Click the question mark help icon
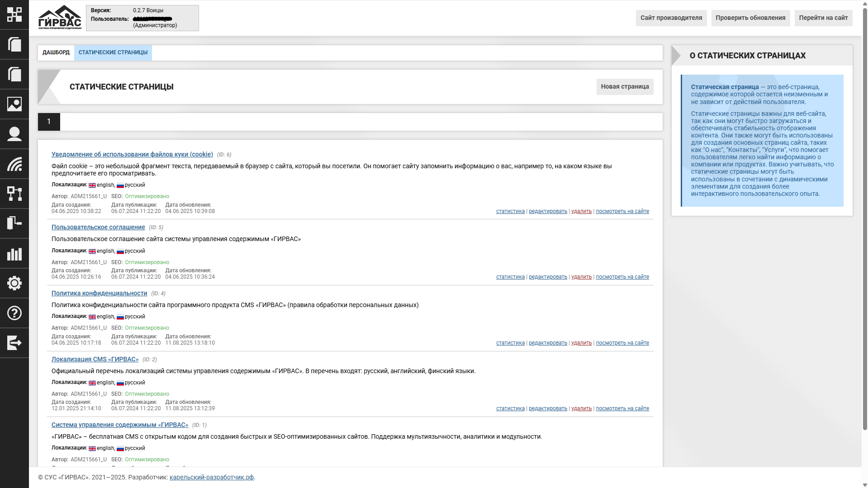The height and width of the screenshot is (488, 868). pos(14,313)
